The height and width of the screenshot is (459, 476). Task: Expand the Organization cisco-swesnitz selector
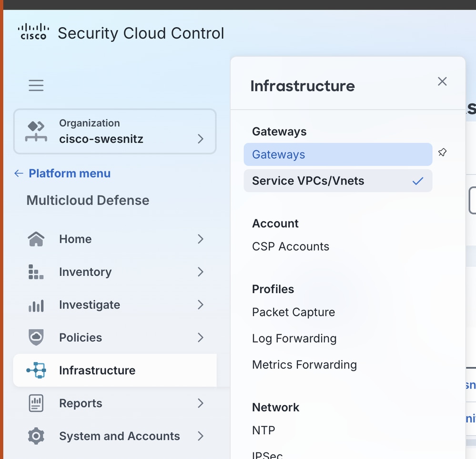pos(115,132)
